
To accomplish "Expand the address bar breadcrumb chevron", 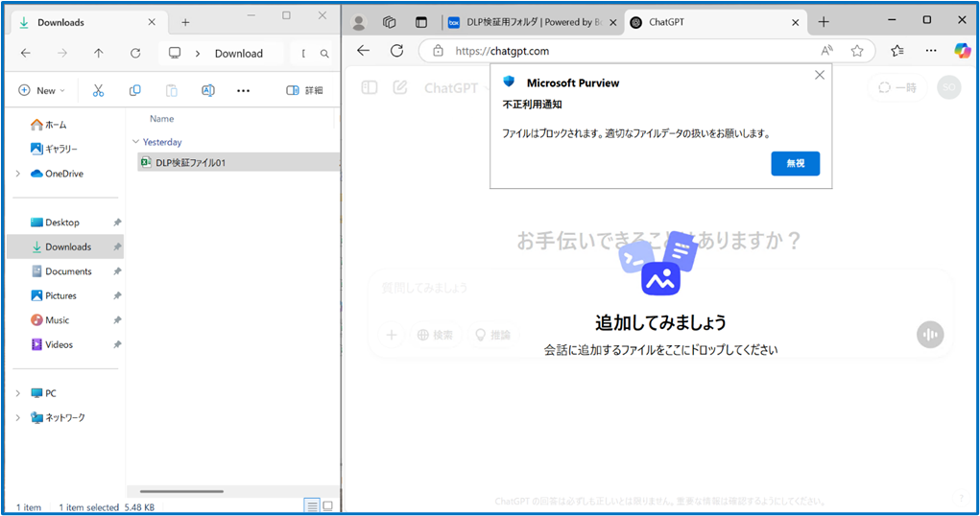I will pos(198,54).
